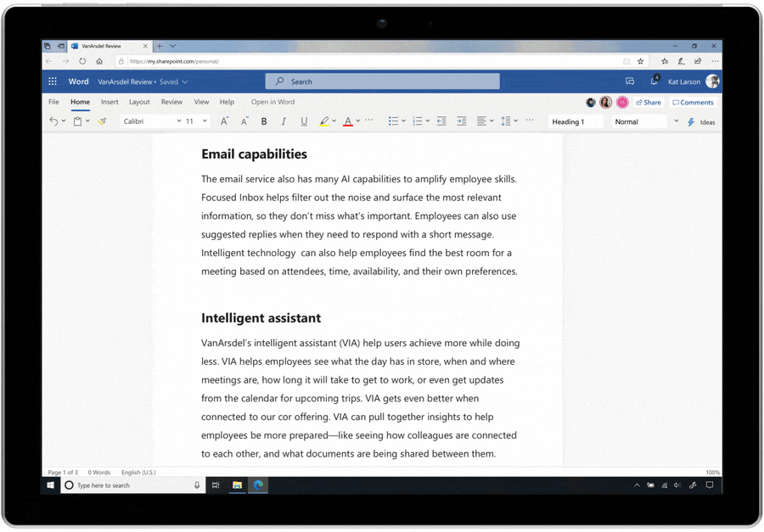Click the Decrease Indent icon

pyautogui.click(x=441, y=121)
